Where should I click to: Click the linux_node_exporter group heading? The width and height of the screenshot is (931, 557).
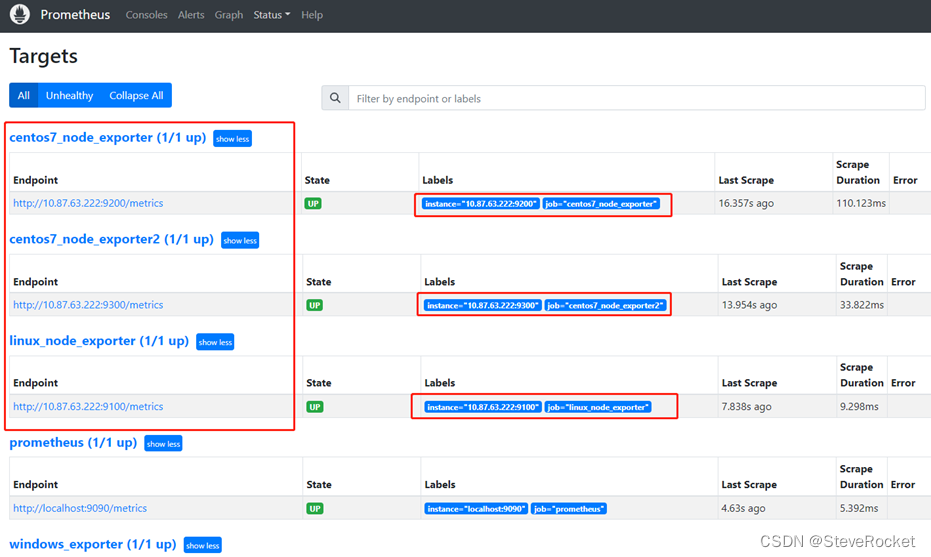click(x=99, y=341)
